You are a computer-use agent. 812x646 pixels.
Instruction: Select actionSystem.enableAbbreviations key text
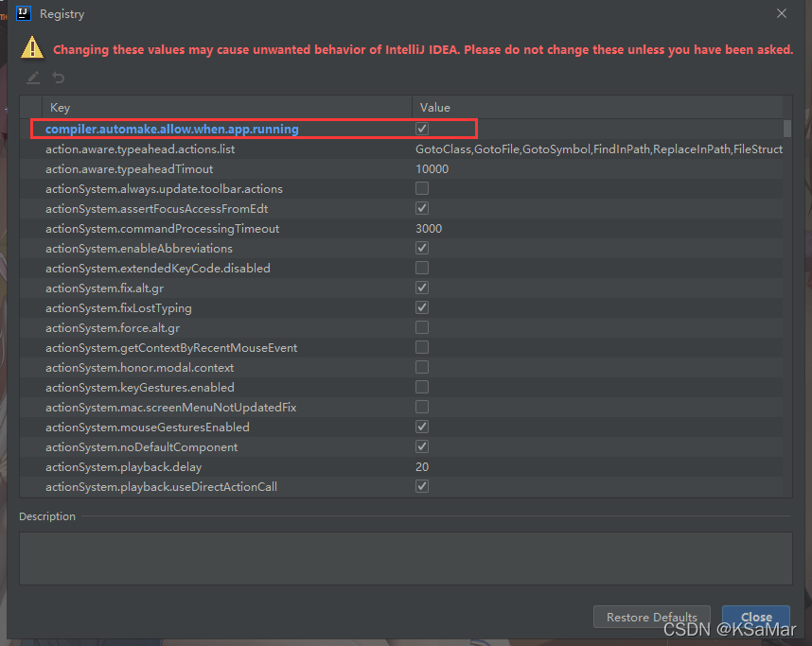click(139, 248)
